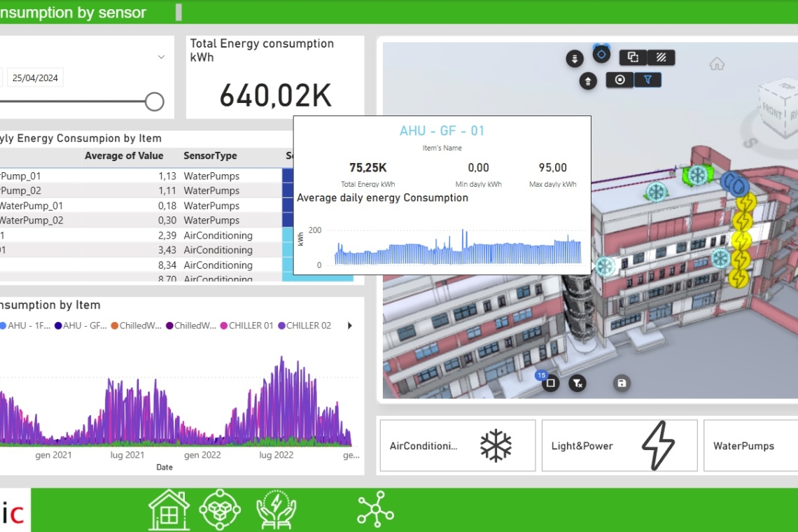
Task: Click the home view icon in viewer
Action: [717, 64]
